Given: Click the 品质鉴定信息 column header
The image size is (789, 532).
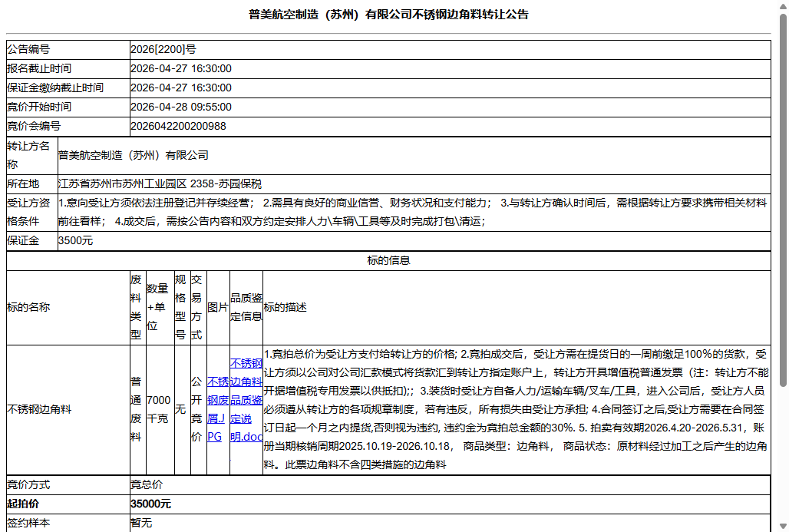Looking at the screenshot, I should point(246,308).
